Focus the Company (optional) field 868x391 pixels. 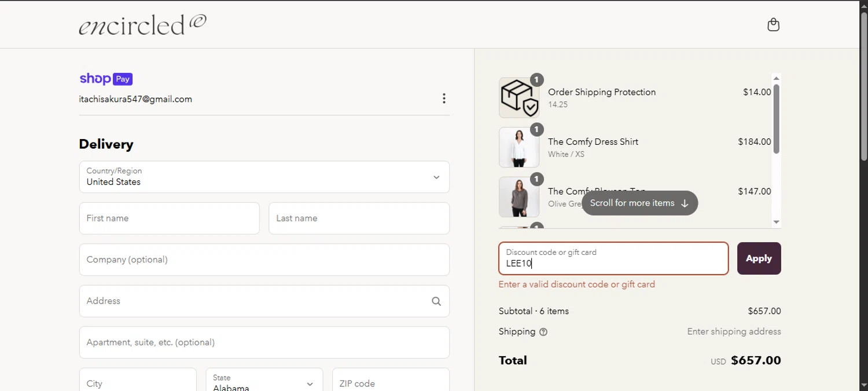pos(264,260)
